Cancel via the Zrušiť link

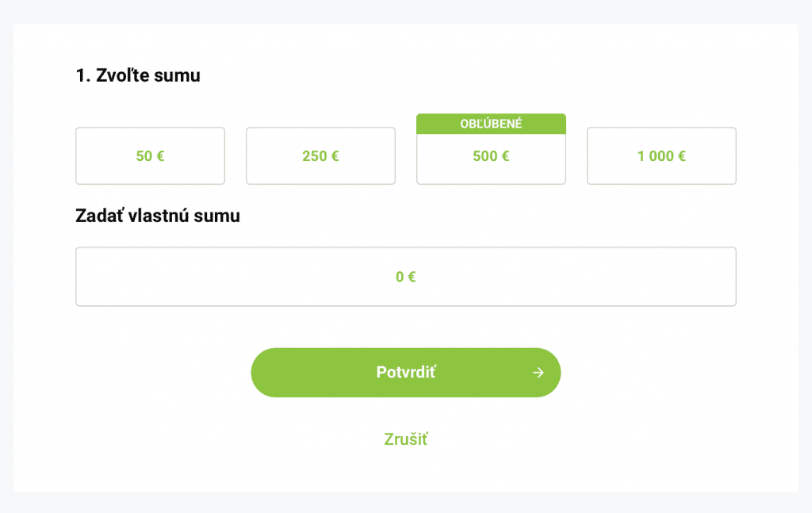(x=405, y=439)
